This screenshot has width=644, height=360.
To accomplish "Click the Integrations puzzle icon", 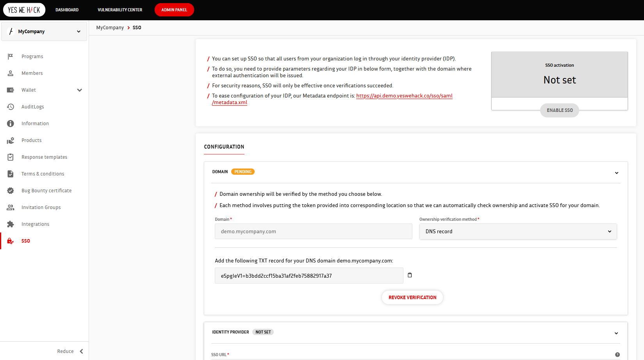I will click(11, 224).
